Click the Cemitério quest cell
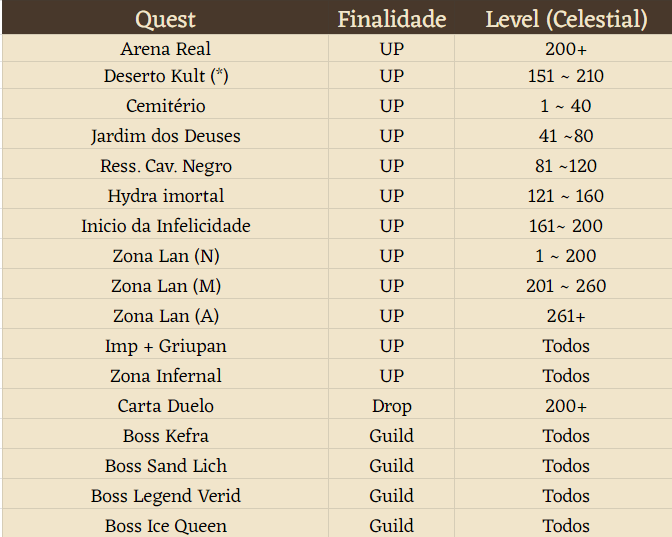The image size is (672, 537). coord(165,104)
